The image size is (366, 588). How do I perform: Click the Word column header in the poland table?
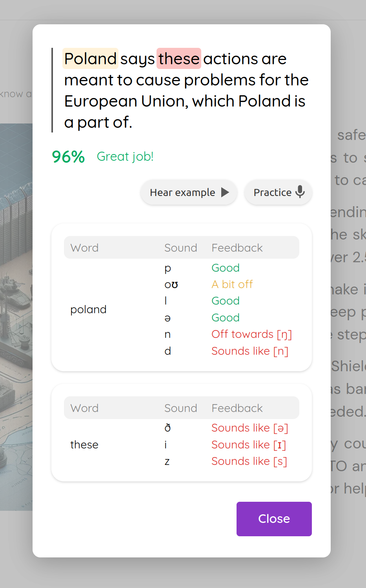coord(84,248)
